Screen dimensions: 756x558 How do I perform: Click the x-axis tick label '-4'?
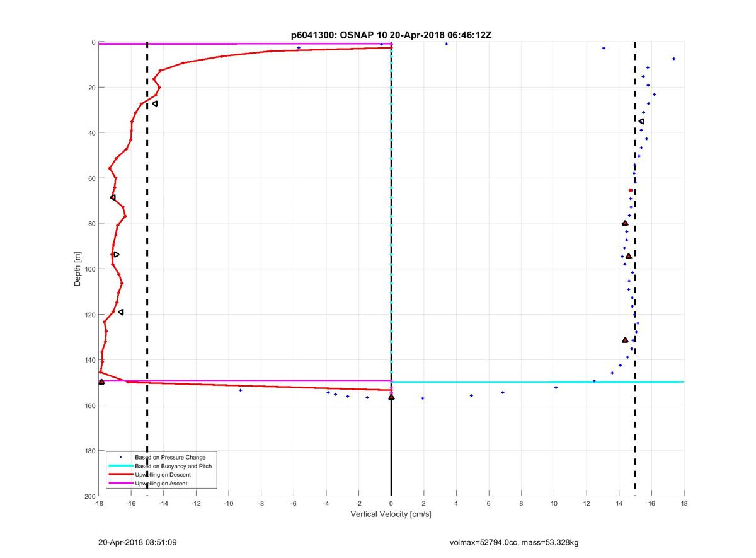(326, 504)
